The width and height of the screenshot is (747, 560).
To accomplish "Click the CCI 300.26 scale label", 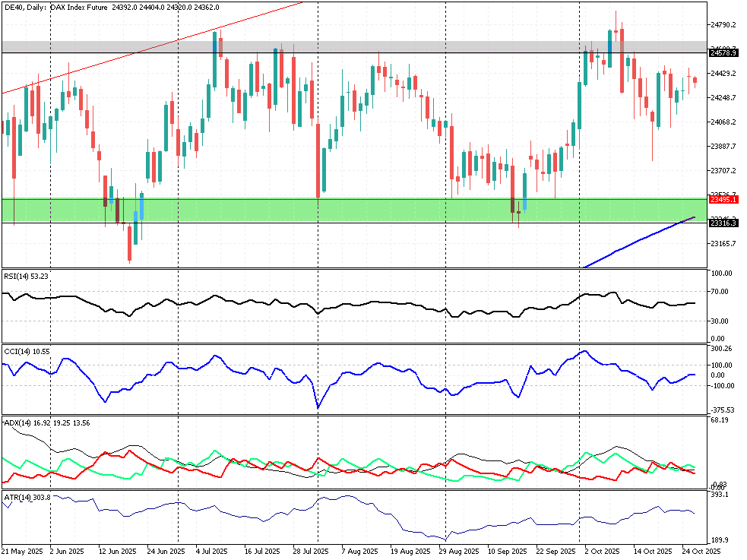I will [720, 349].
